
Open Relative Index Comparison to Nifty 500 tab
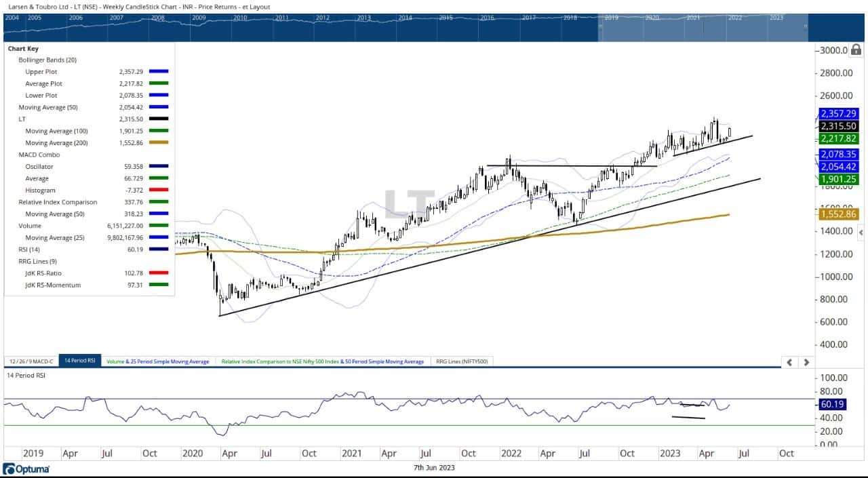(x=323, y=361)
